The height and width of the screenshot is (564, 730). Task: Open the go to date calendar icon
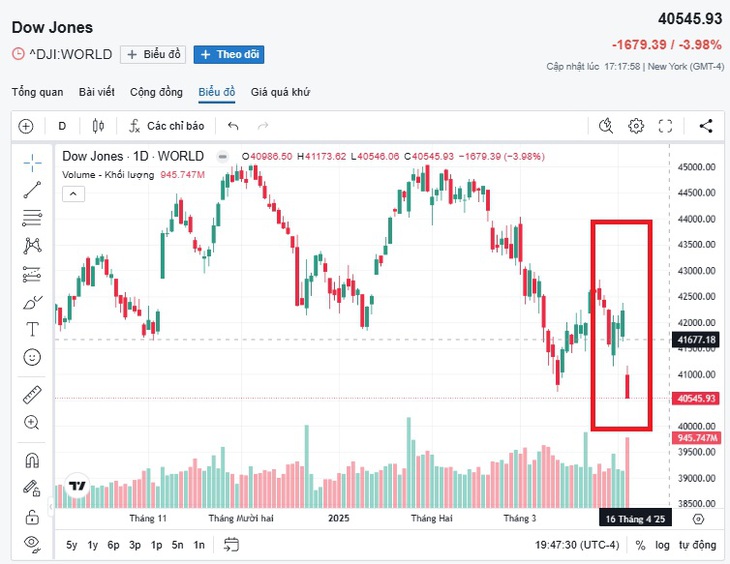pos(231,544)
